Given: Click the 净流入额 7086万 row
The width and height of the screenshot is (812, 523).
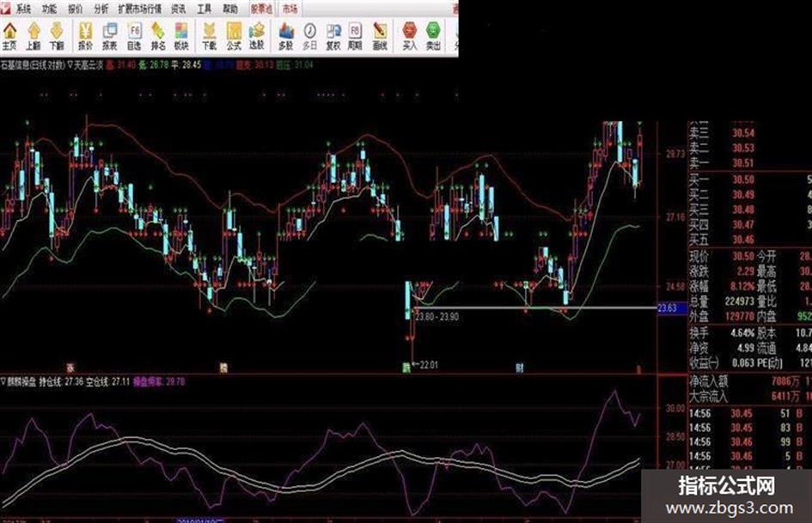Looking at the screenshot, I should [x=750, y=381].
